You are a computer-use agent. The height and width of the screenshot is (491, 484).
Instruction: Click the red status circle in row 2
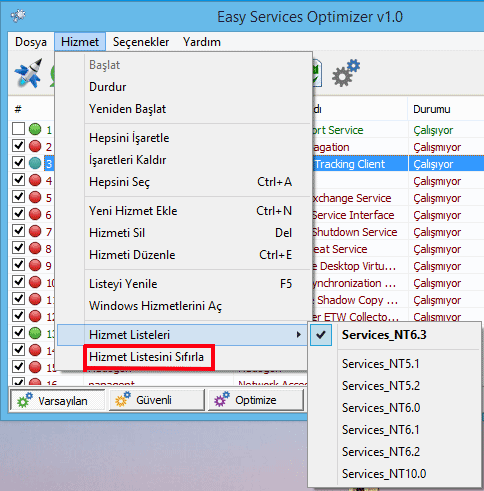[35, 146]
